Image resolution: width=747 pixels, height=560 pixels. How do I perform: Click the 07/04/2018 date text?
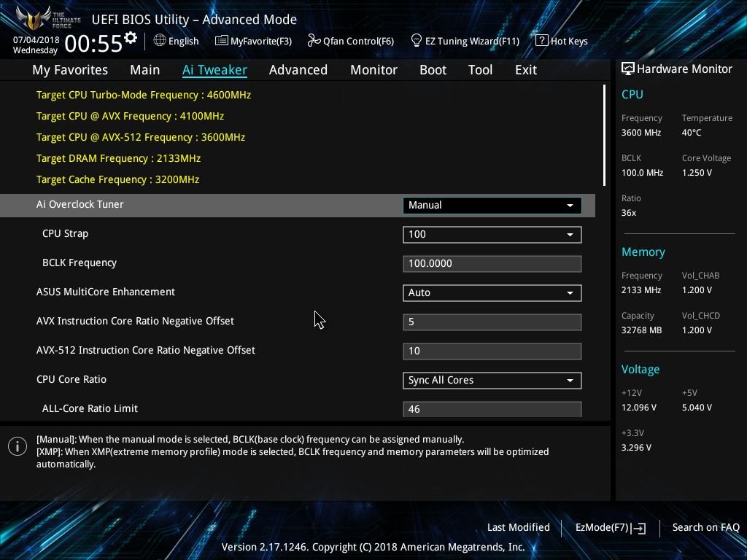click(x=36, y=40)
